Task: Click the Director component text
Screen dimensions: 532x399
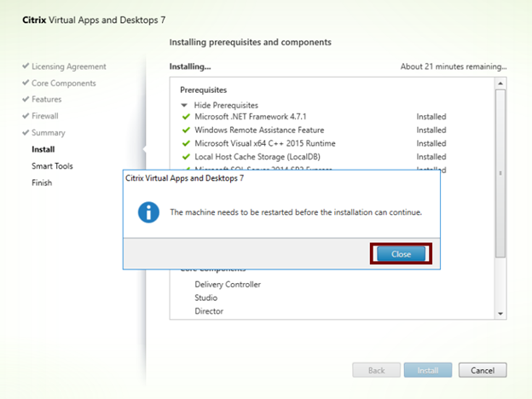Action: pyautogui.click(x=209, y=311)
